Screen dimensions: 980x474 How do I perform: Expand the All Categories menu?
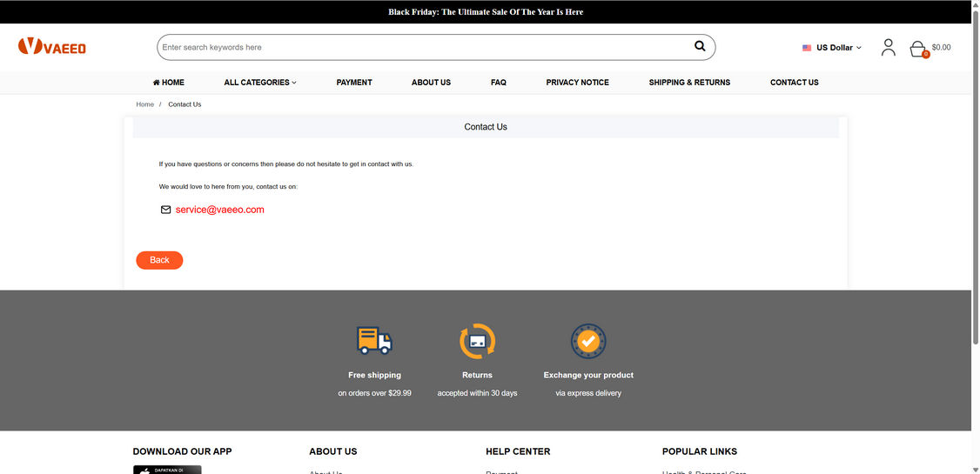click(259, 83)
